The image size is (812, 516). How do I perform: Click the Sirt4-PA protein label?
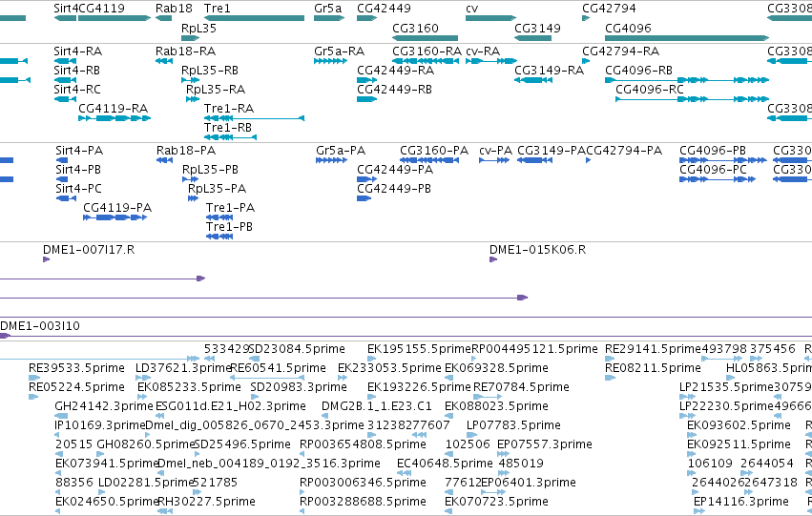click(x=79, y=151)
